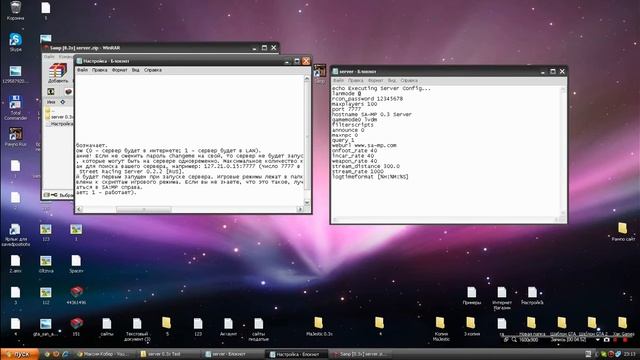640x360 pixels.
Task: Click the 'rcon_password 12345678' line in server Notepad
Action: pos(367,99)
